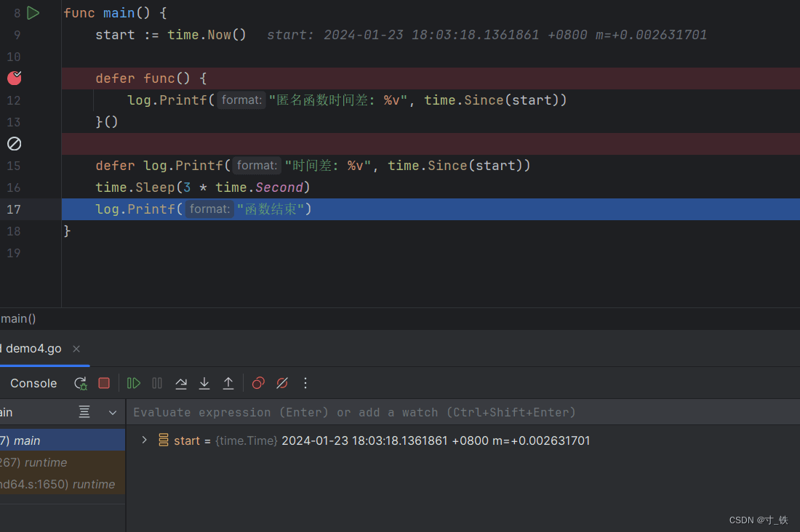This screenshot has height=532, width=800.
Task: Switch to the Console tab
Action: click(33, 383)
